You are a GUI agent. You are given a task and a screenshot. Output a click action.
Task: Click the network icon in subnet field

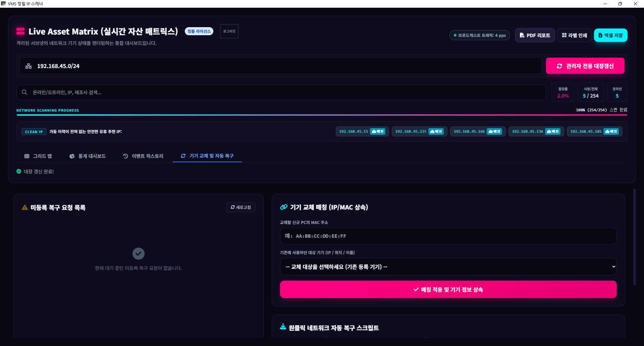pyautogui.click(x=29, y=66)
